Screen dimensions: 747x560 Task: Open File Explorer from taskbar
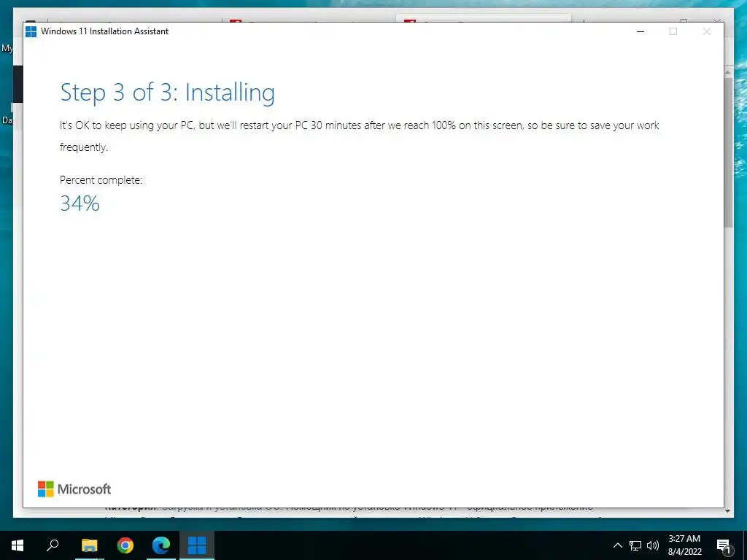click(89, 545)
